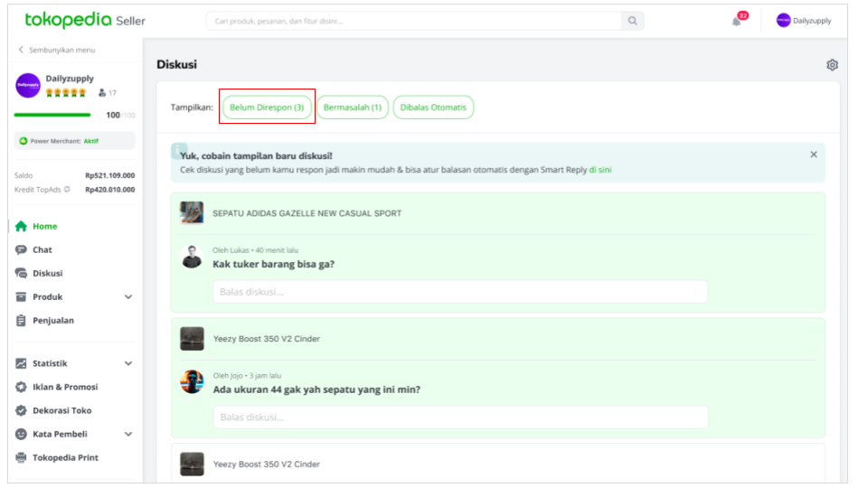Image resolution: width=868 pixels, height=488 pixels.
Task: Open Diskusi settings gear
Action: point(832,65)
